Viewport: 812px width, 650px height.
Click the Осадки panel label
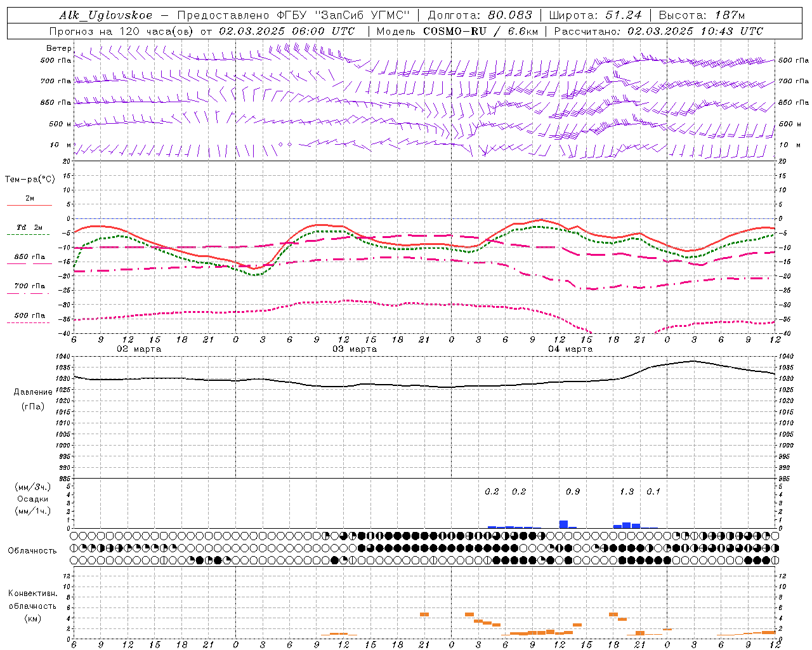(x=32, y=499)
